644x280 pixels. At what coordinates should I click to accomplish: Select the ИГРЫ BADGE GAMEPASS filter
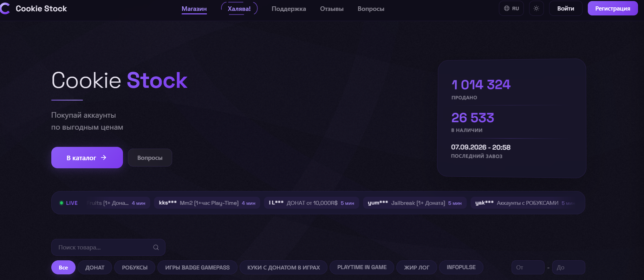[x=197, y=267]
